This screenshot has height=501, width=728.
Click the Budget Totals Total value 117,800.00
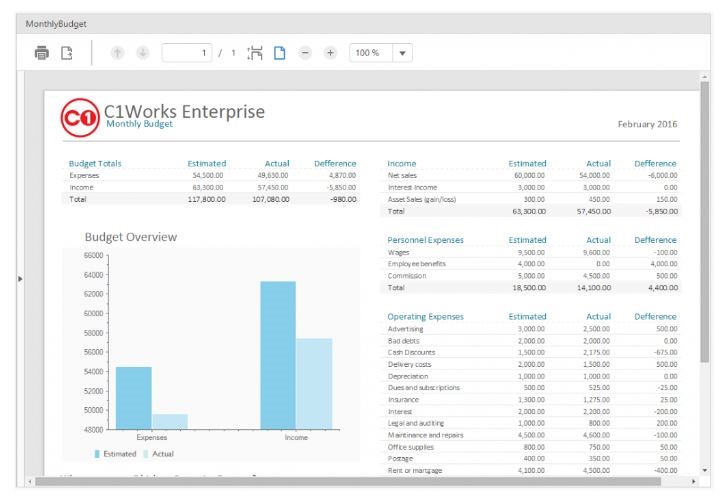point(207,199)
